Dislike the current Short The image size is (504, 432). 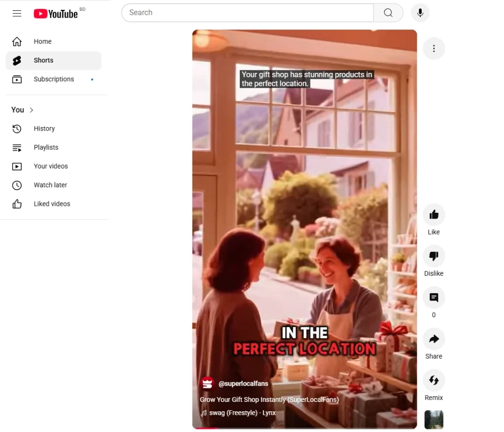pos(434,256)
